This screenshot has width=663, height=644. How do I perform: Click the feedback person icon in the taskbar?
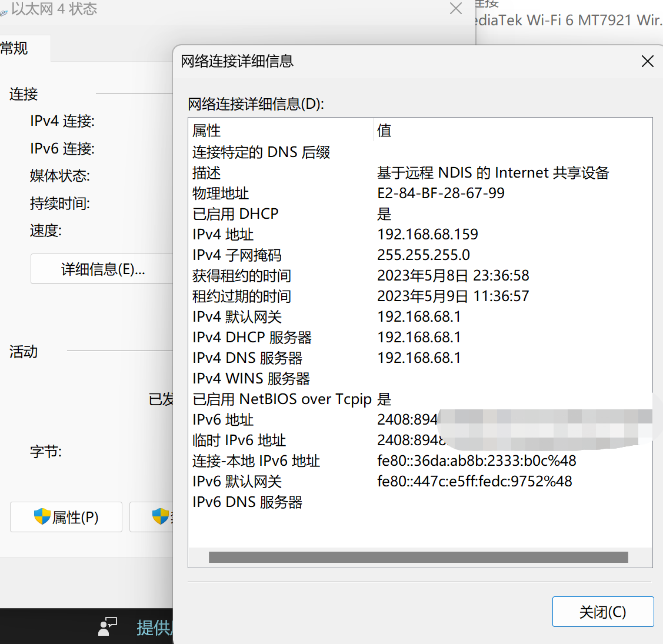(x=107, y=627)
